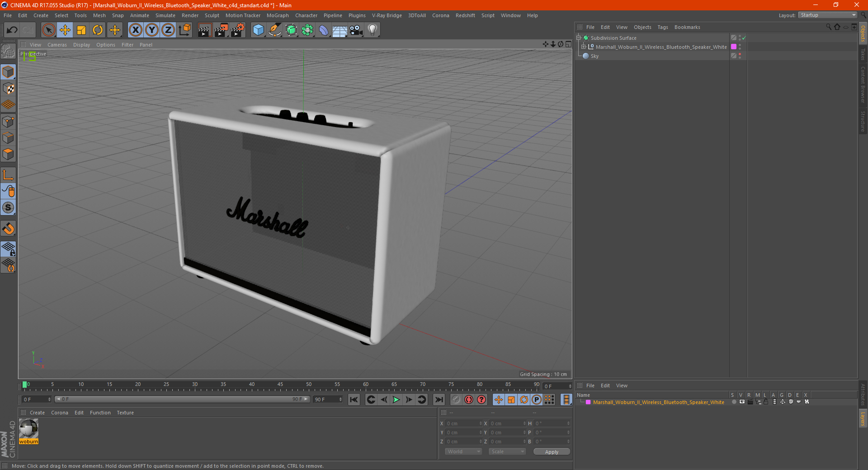This screenshot has width=868, height=470.
Task: Toggle viewport maximize icon
Action: (568, 44)
